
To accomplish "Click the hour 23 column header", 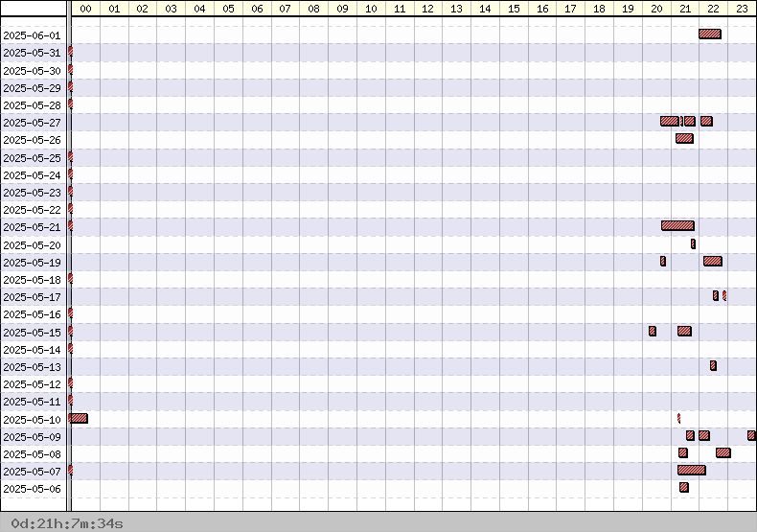I will [x=742, y=9].
